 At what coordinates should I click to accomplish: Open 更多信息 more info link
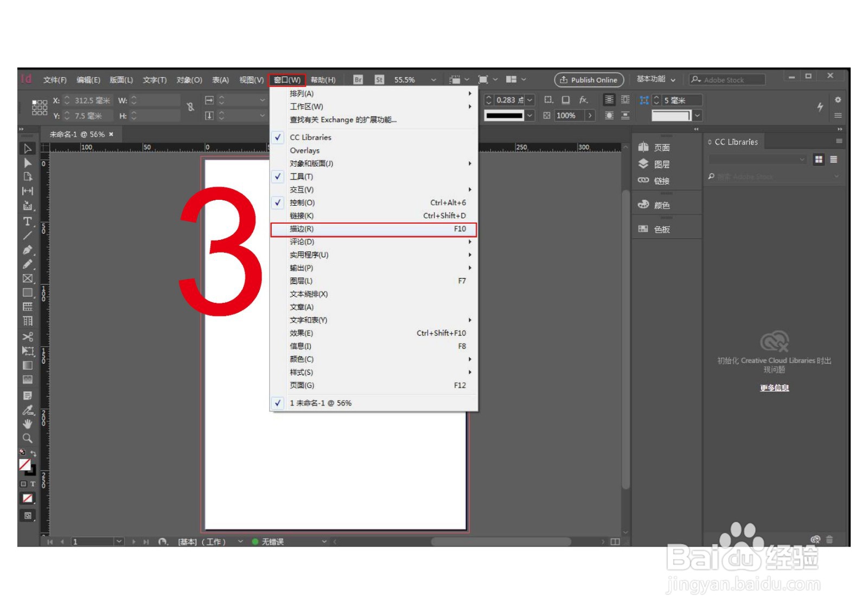coord(774,388)
